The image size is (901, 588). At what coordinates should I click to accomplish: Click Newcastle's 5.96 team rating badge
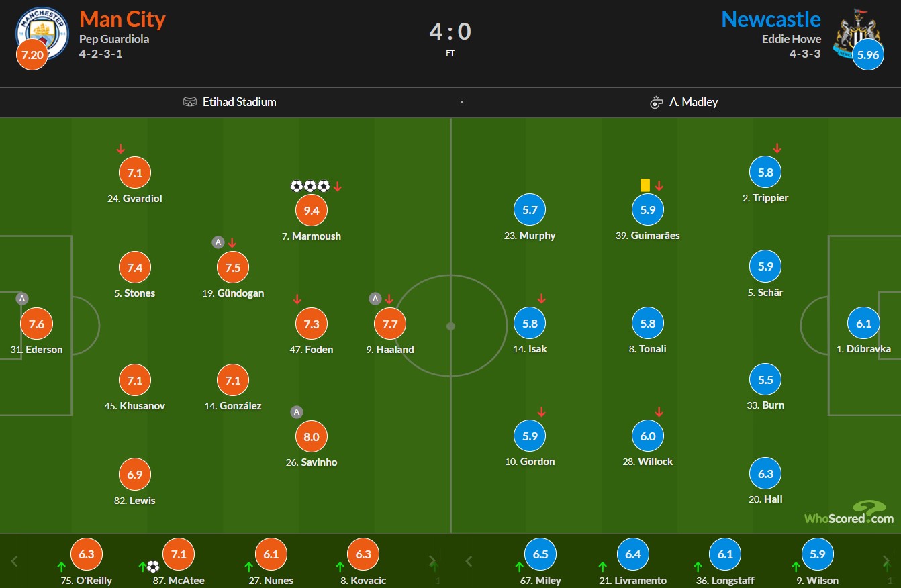(x=868, y=55)
